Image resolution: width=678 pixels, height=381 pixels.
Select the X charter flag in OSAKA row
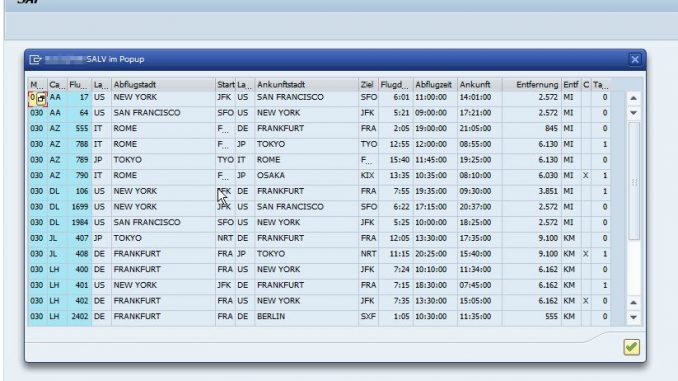point(586,176)
